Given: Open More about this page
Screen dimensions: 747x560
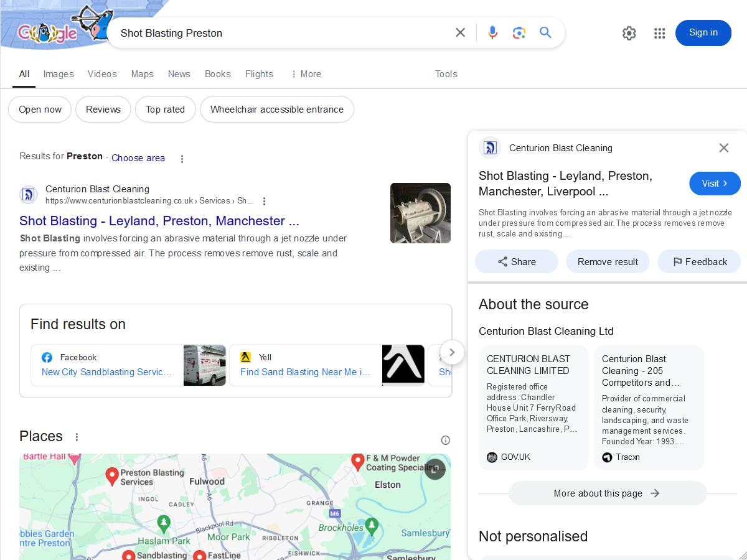Looking at the screenshot, I should pyautogui.click(x=608, y=493).
